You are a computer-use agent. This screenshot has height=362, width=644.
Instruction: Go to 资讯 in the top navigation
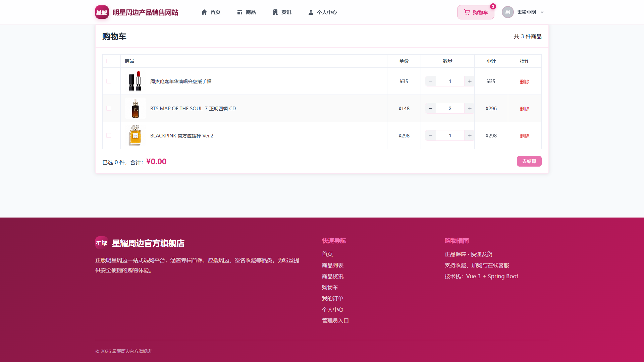click(x=282, y=12)
